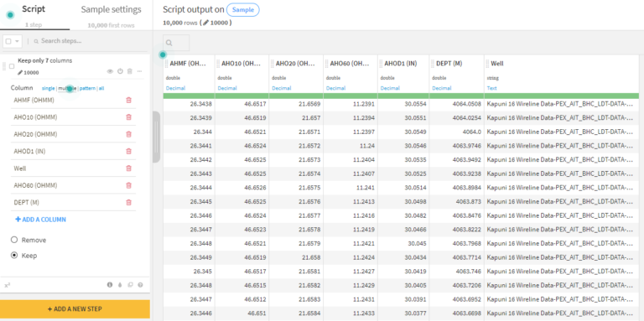Image resolution: width=644 pixels, height=321 pixels.
Task: Click the copy icon at step footer
Action: coord(130,285)
